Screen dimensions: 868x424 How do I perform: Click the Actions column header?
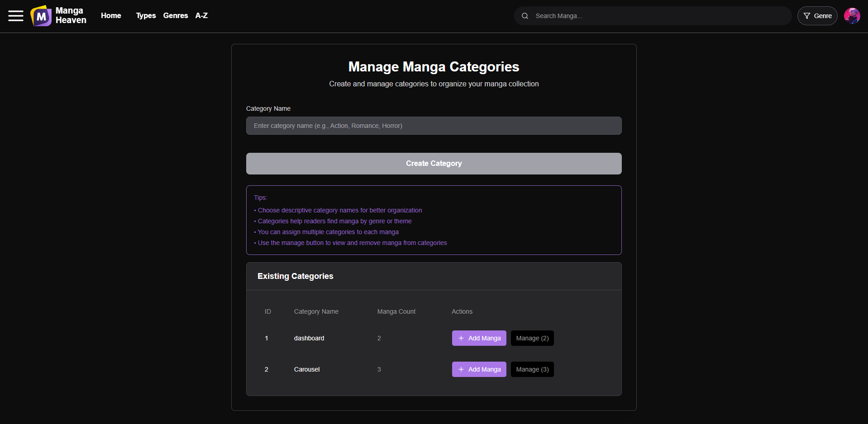coord(462,311)
